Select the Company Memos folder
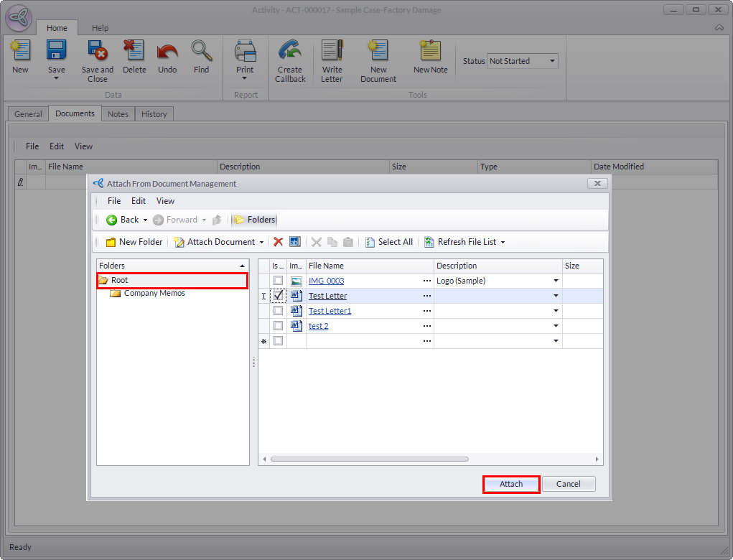This screenshot has height=560, width=733. click(154, 293)
